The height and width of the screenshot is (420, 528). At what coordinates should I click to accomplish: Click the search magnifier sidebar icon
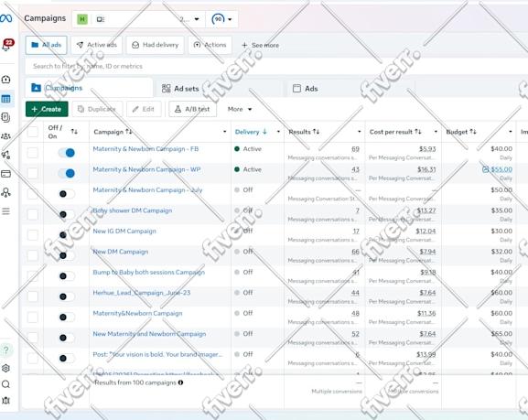coord(5,384)
